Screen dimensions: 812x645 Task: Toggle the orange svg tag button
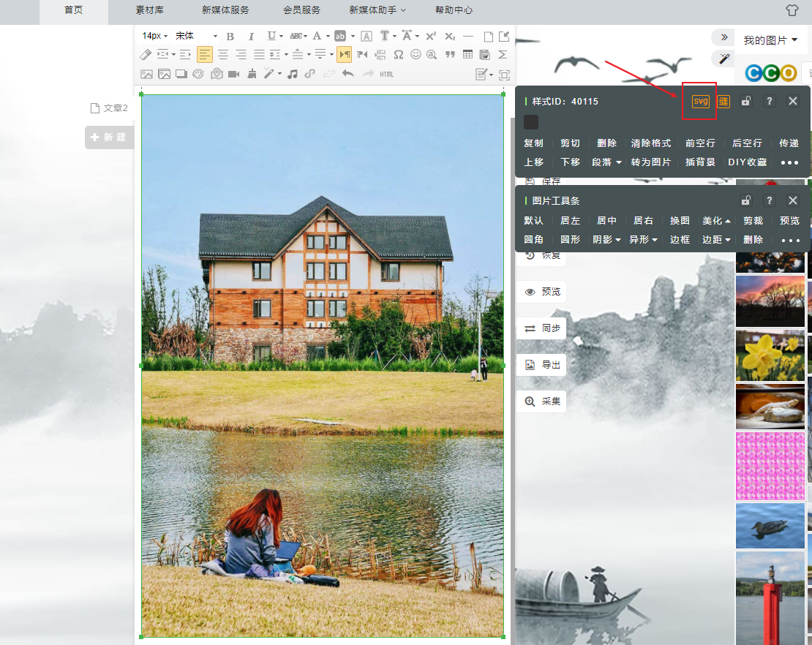(700, 101)
